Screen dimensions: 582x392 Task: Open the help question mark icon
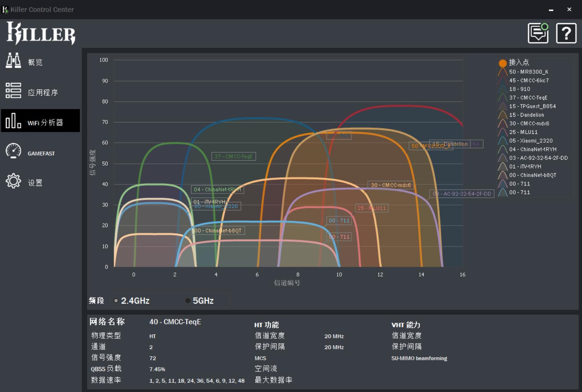click(x=566, y=33)
